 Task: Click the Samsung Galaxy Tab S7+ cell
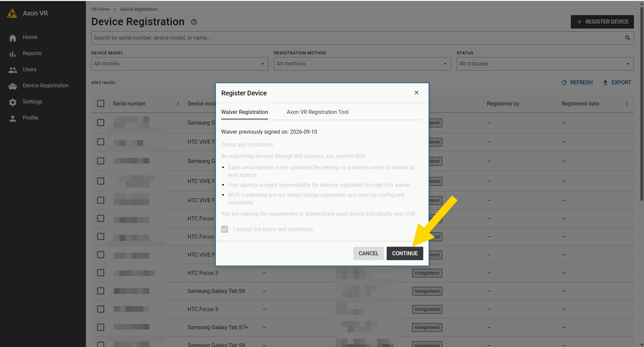(x=218, y=328)
